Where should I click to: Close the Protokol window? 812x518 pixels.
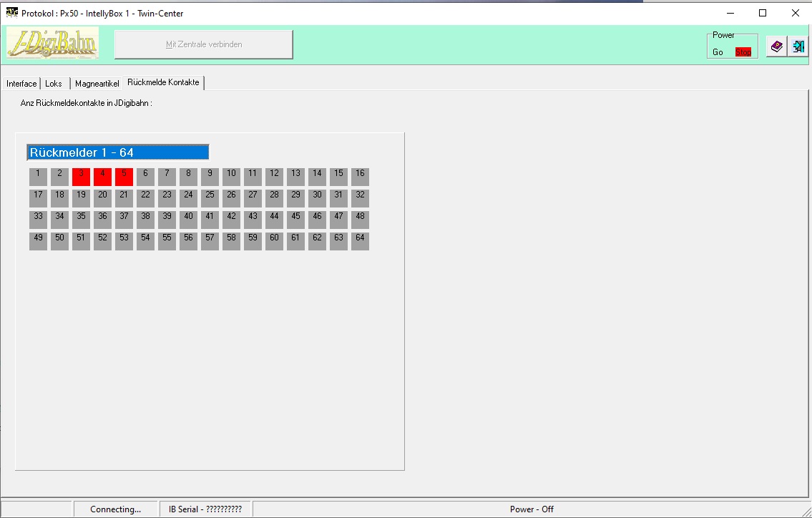[796, 13]
